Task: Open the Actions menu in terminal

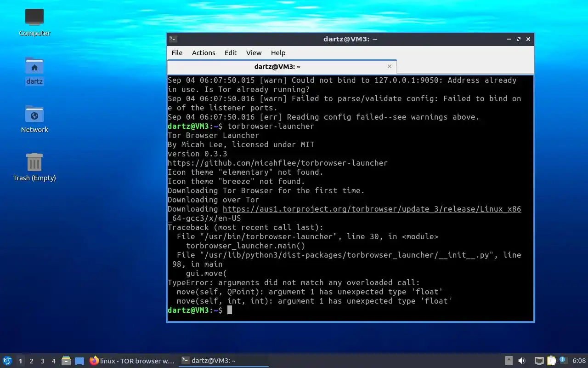Action: click(204, 53)
